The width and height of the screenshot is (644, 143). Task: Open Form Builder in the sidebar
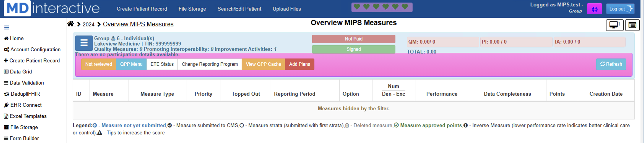pyautogui.click(x=21, y=138)
